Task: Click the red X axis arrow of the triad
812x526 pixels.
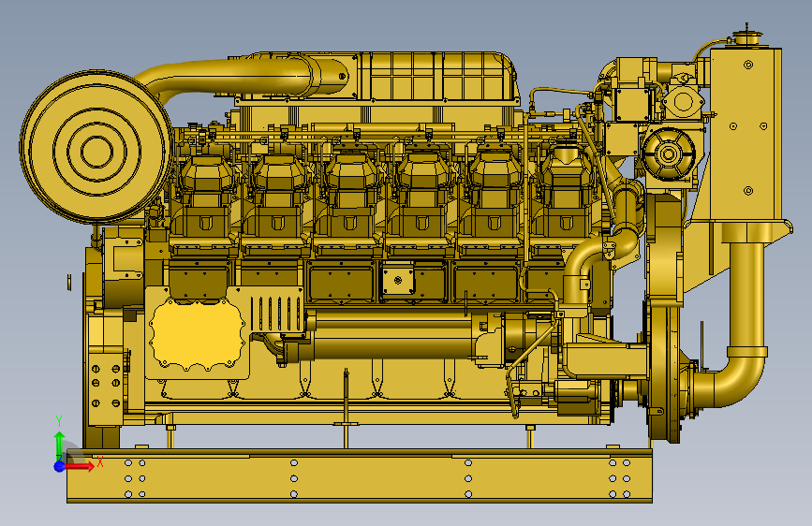Action: pyautogui.click(x=80, y=466)
